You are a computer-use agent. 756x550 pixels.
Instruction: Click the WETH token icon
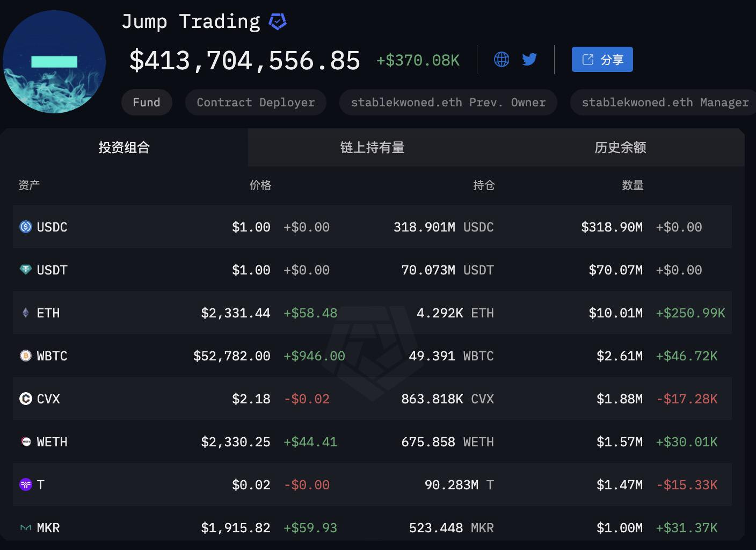tap(26, 442)
